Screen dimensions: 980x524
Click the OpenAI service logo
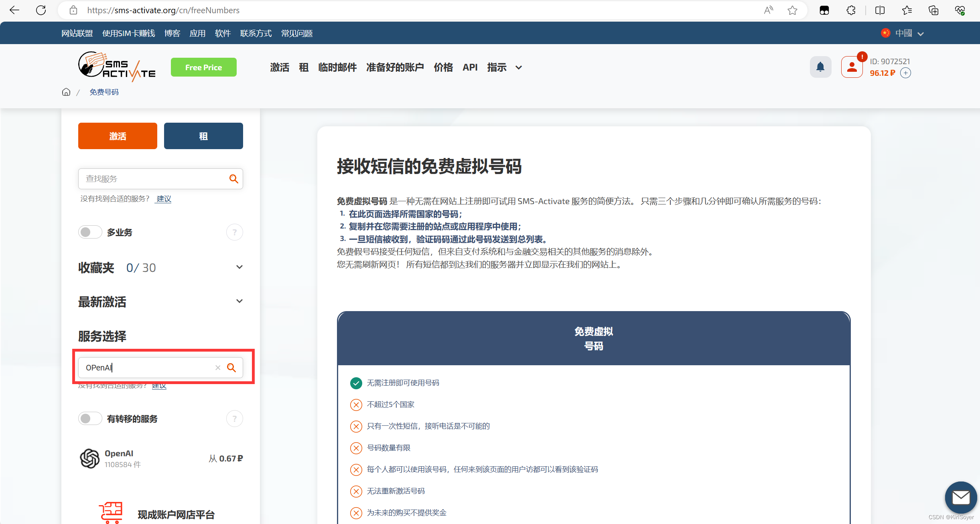pyautogui.click(x=89, y=459)
